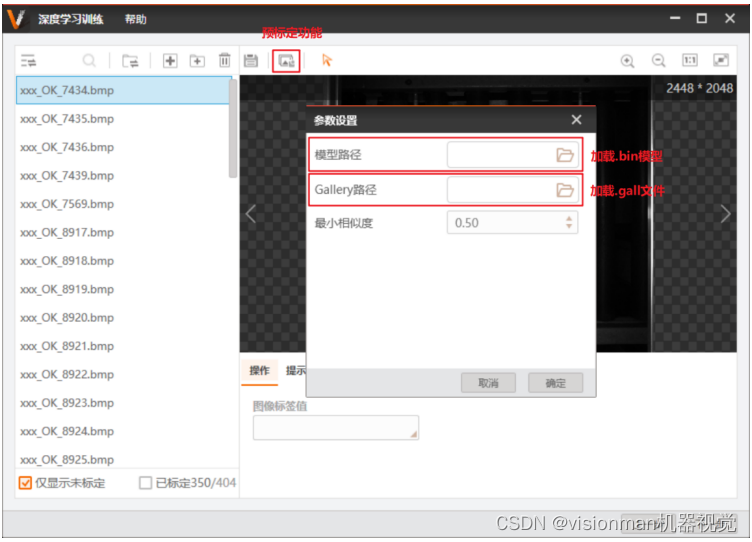Screen dimensions: 752x542
Task: Select xxx_OK_7435.bmp in file list
Action: click(x=123, y=118)
